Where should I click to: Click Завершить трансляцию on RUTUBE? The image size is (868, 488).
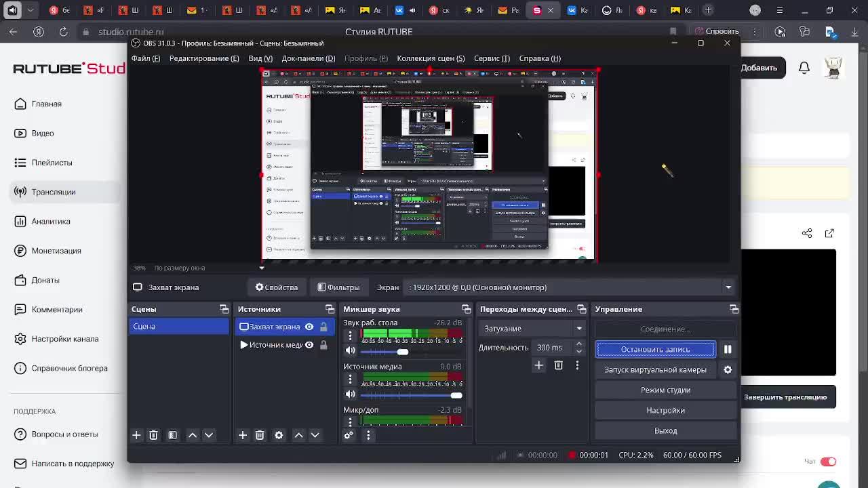785,397
